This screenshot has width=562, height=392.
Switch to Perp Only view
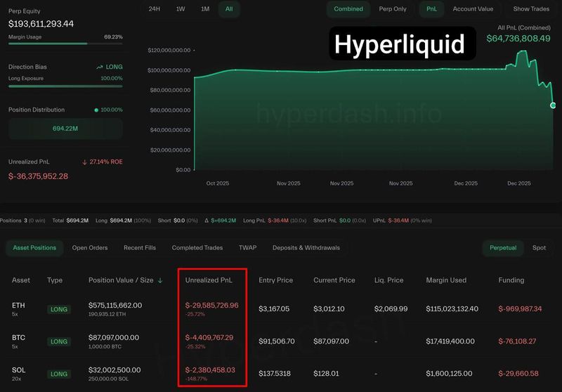(393, 9)
